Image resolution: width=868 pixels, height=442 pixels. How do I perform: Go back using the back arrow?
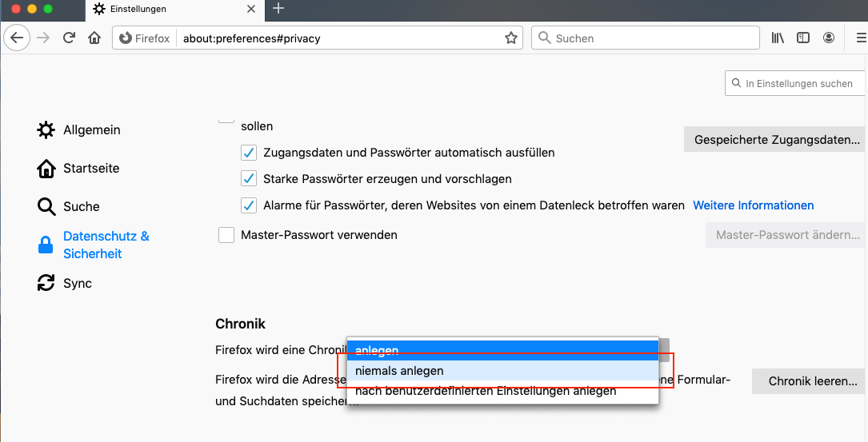(x=17, y=38)
